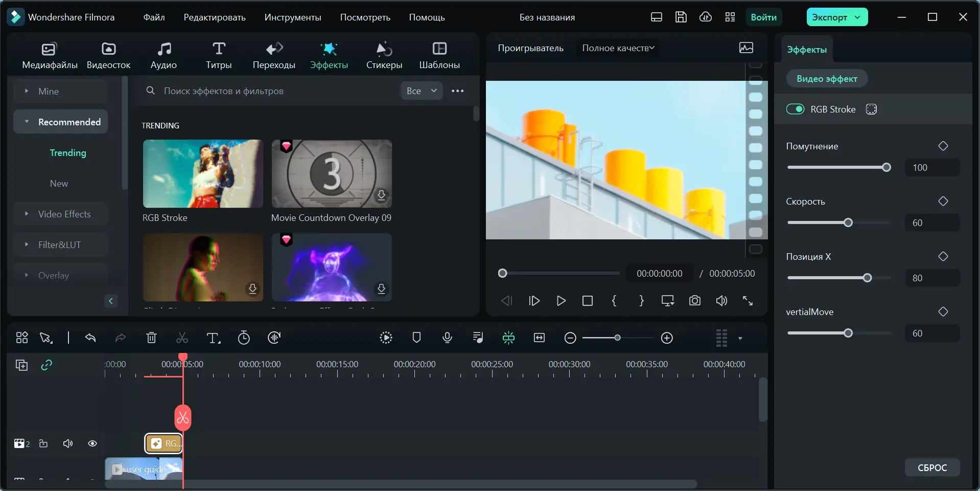Open the Файл menu

(x=154, y=17)
